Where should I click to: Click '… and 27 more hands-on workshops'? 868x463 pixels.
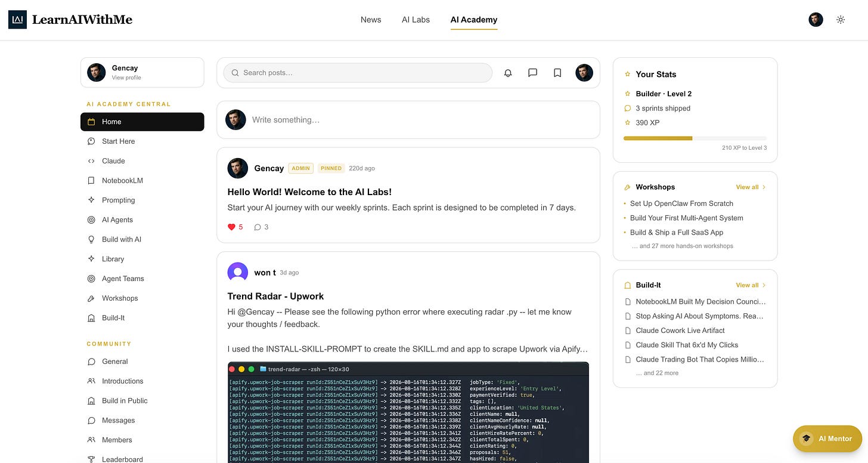683,246
